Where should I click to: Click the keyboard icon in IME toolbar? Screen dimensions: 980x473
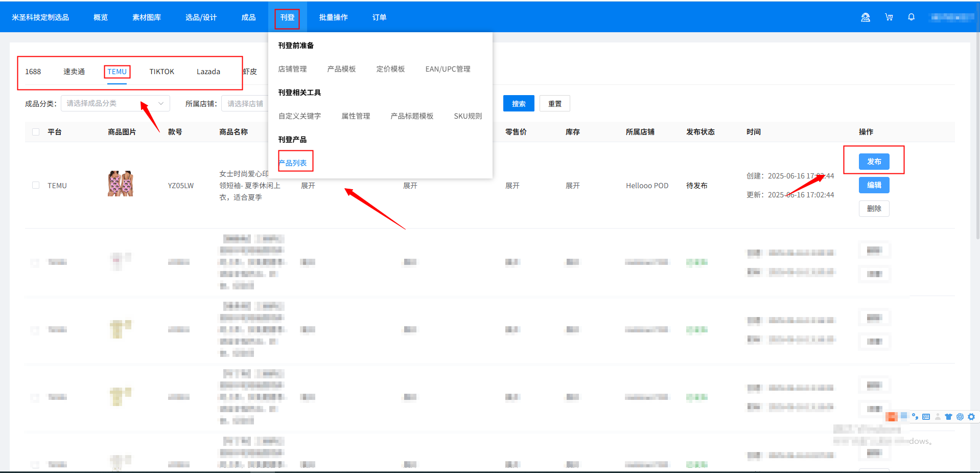pos(926,417)
